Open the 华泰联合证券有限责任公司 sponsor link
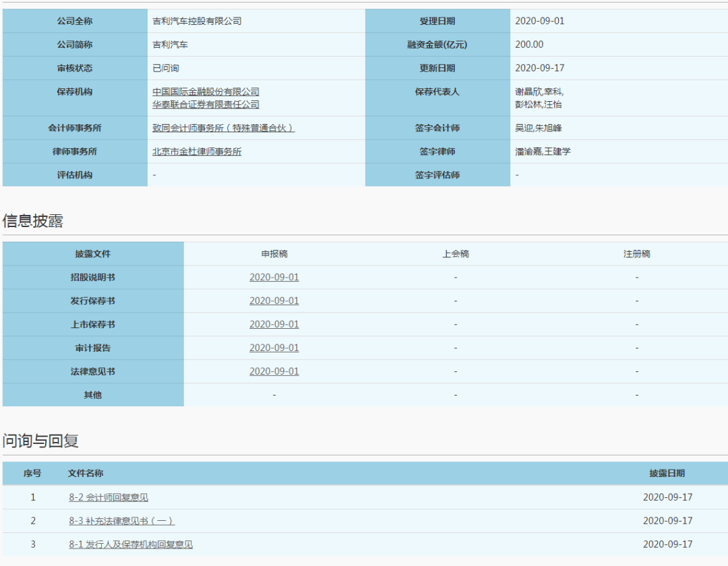This screenshot has height=566, width=728. coord(206,104)
